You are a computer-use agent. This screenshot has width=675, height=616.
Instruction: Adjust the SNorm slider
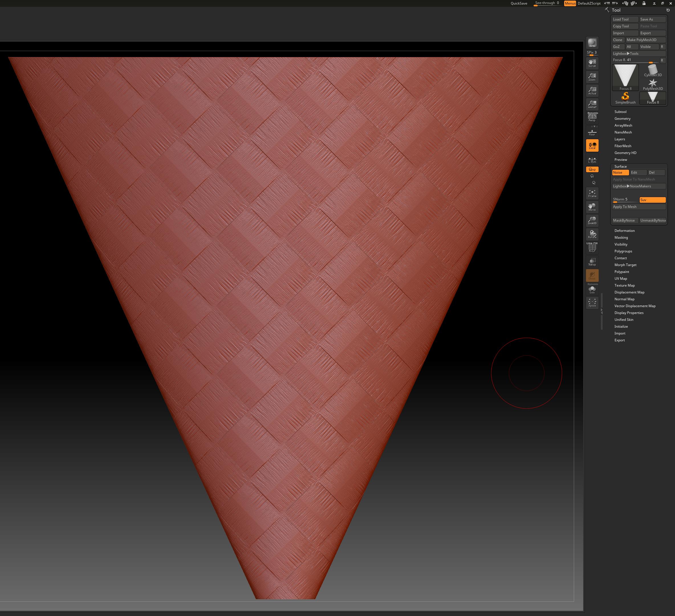625,200
